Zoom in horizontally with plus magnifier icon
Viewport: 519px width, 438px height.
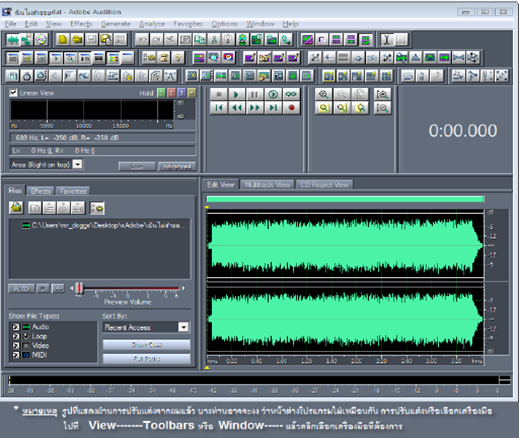[323, 94]
